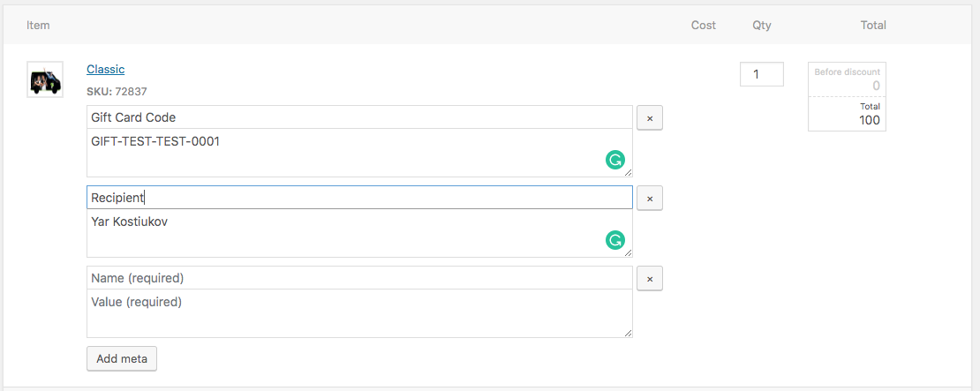The image size is (980, 391).
Task: Open the Classic product link
Action: [x=105, y=69]
